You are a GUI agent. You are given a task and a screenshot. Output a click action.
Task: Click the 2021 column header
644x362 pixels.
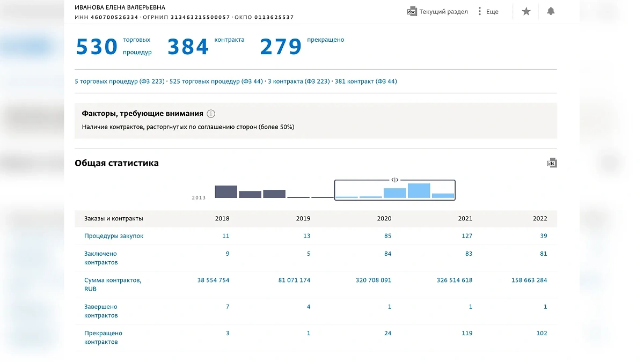click(x=465, y=219)
